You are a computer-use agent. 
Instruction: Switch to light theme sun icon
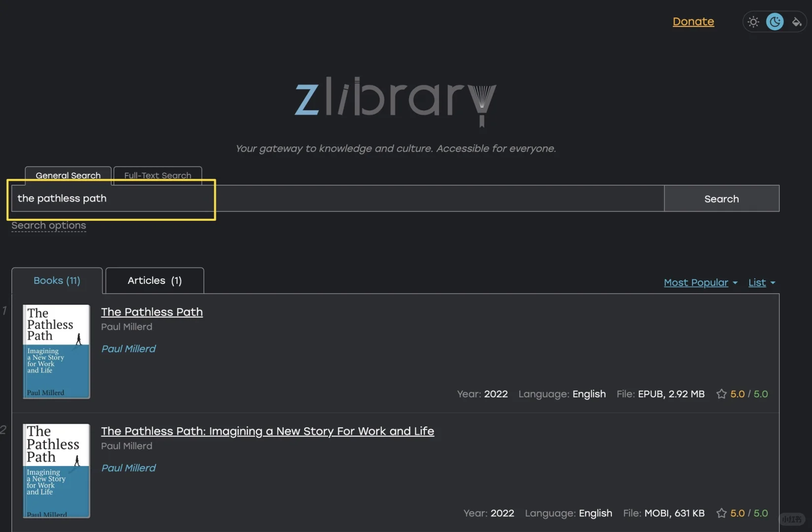[753, 22]
